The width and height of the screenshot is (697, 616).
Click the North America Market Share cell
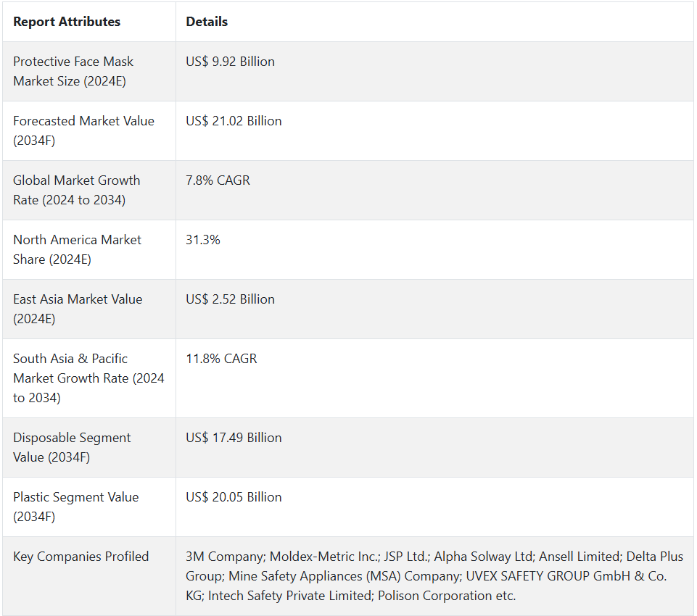tap(89, 249)
